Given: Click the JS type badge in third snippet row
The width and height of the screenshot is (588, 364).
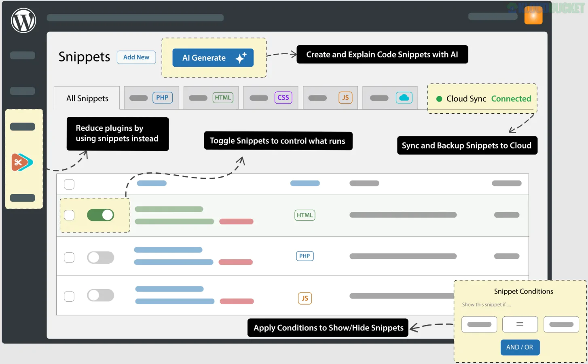Looking at the screenshot, I should click(305, 298).
